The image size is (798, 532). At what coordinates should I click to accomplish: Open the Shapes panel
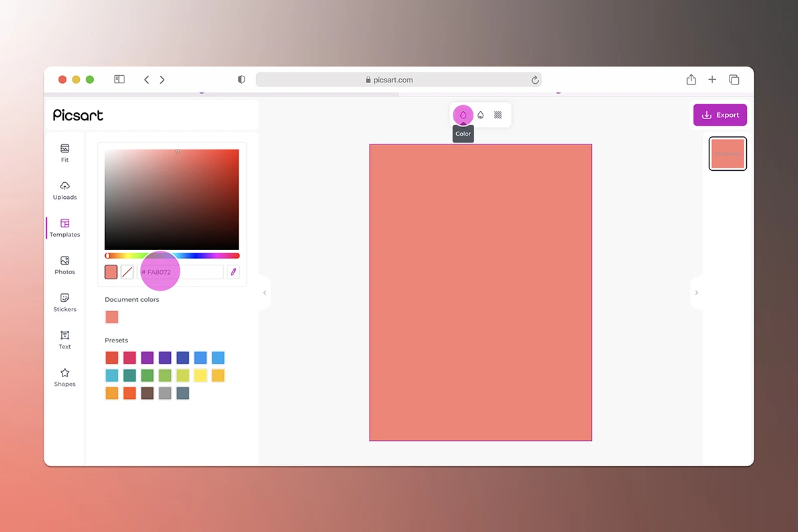(x=65, y=378)
